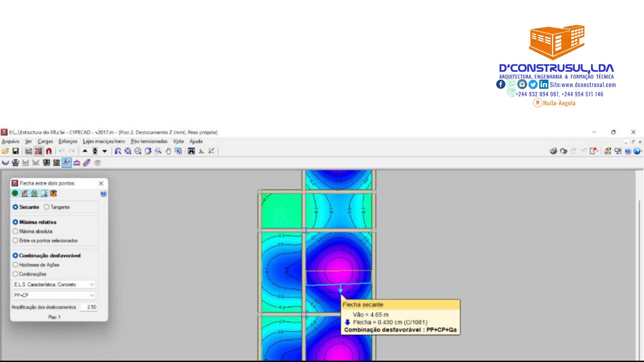
Task: Open the Lajes maciças/nerv menu
Action: point(104,141)
